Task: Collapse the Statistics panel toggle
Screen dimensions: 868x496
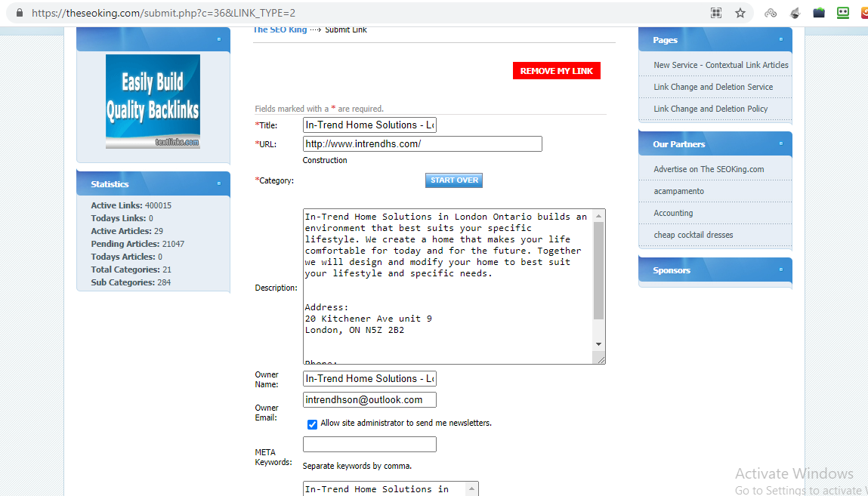Action: [x=218, y=183]
